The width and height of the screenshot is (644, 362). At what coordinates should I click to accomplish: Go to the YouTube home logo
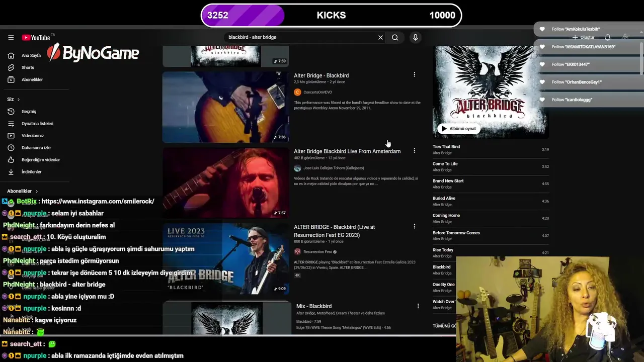(x=37, y=37)
